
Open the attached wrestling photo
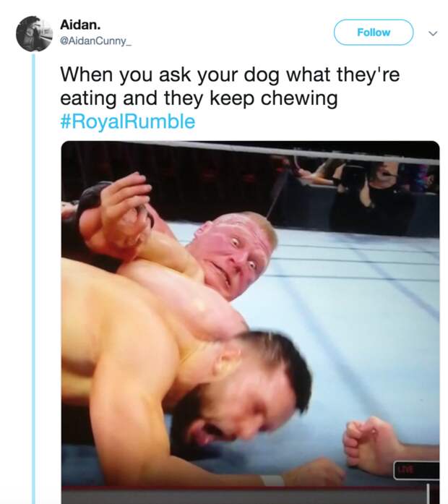pyautogui.click(x=250, y=323)
